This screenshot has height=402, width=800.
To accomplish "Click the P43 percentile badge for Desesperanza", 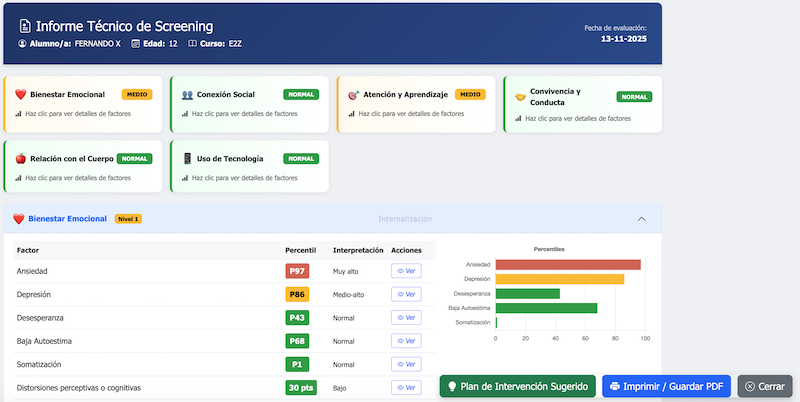I will coord(297,318).
